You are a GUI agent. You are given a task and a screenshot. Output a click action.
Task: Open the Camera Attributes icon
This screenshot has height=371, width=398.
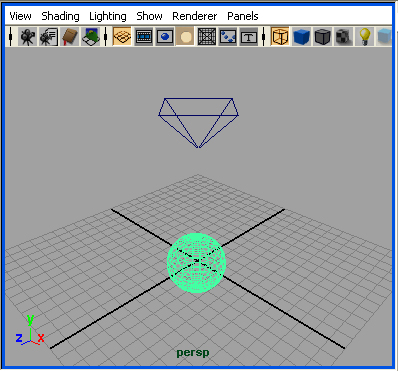49,37
